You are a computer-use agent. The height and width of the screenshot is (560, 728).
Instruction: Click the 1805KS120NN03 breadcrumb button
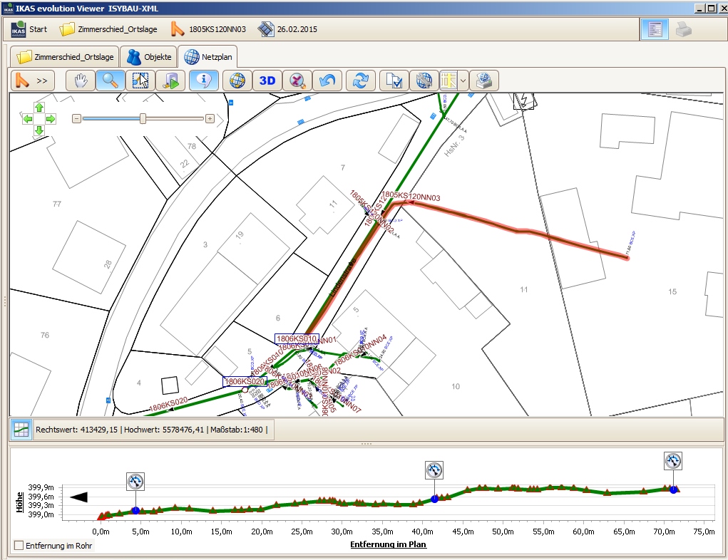208,30
